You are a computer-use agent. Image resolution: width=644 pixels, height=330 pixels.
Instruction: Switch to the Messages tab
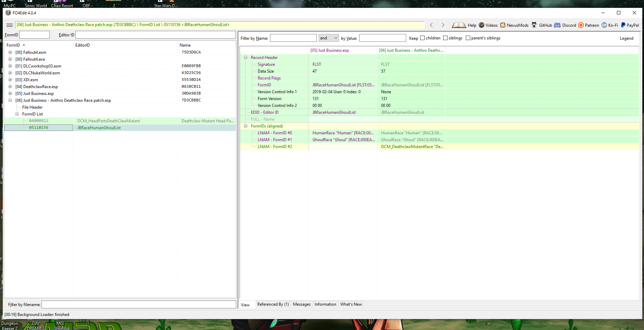302,304
